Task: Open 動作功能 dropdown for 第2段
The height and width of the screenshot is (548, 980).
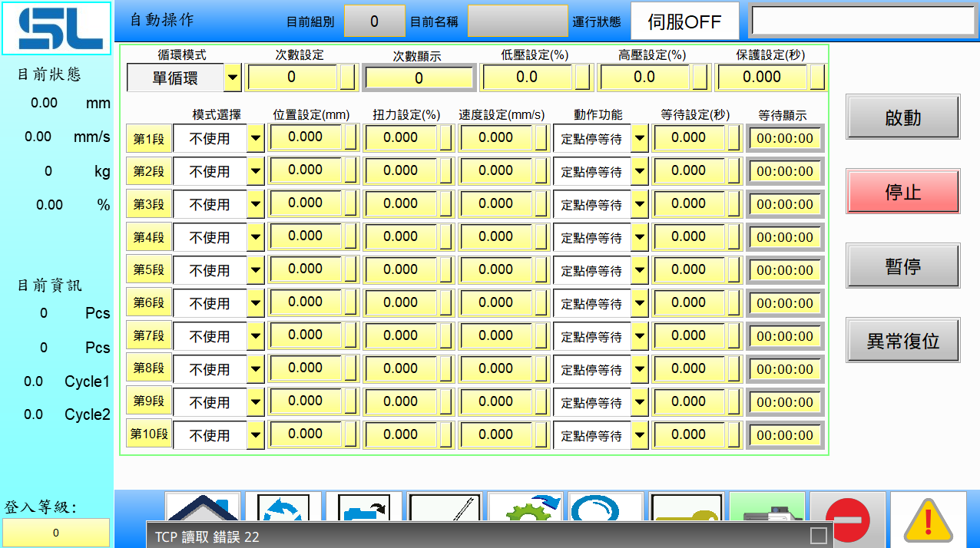Action: pos(640,172)
